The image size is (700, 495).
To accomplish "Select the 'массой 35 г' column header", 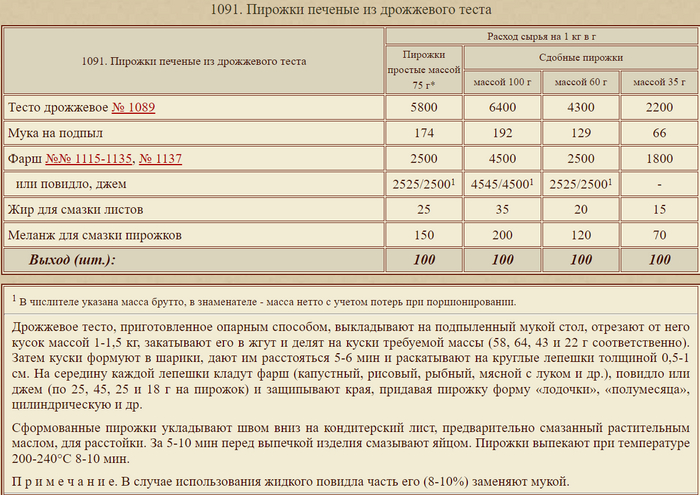I will (x=659, y=82).
